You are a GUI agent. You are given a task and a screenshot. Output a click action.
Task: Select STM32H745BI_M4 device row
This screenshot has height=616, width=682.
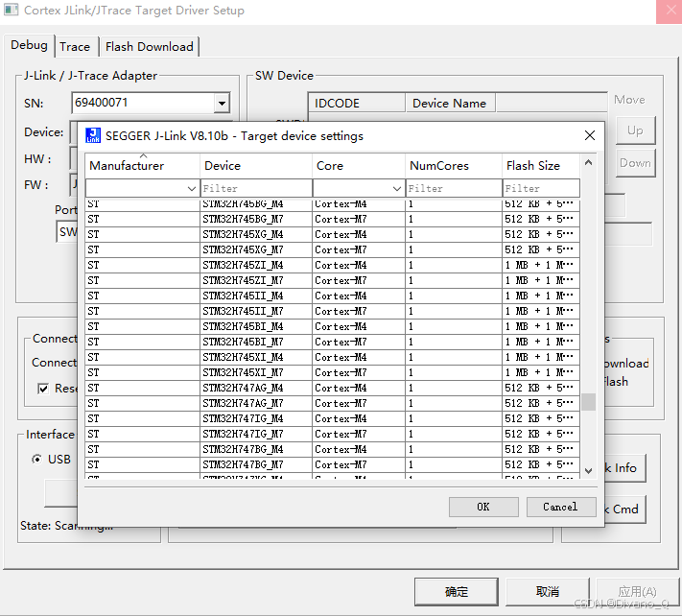[332, 326]
